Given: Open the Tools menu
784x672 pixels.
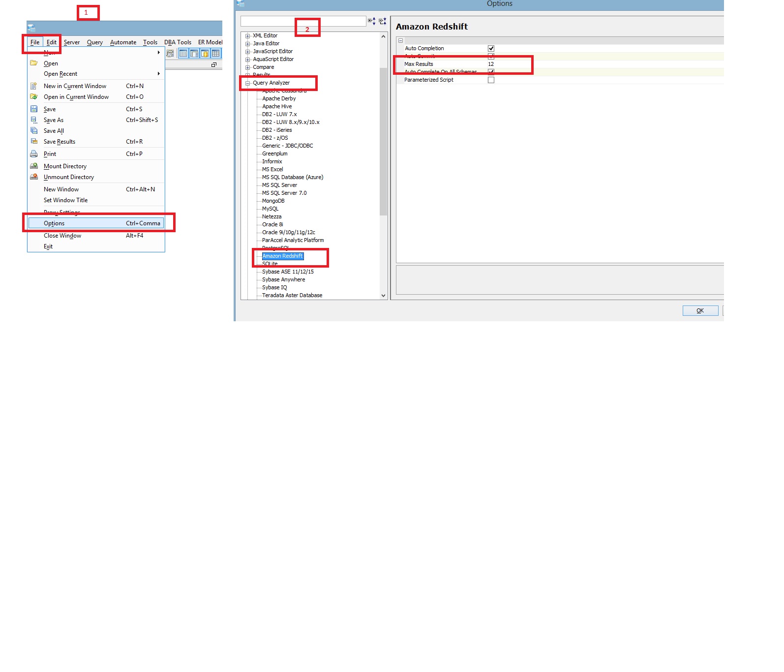Looking at the screenshot, I should coord(150,42).
